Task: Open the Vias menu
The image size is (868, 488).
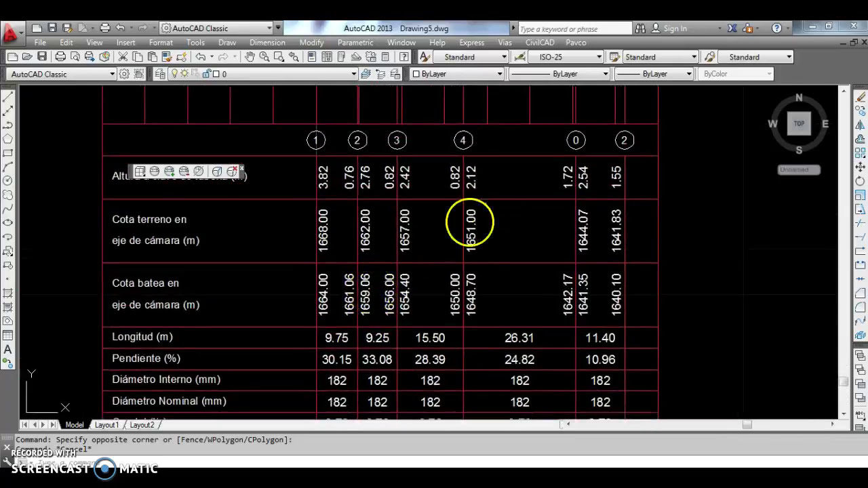Action: [x=505, y=42]
